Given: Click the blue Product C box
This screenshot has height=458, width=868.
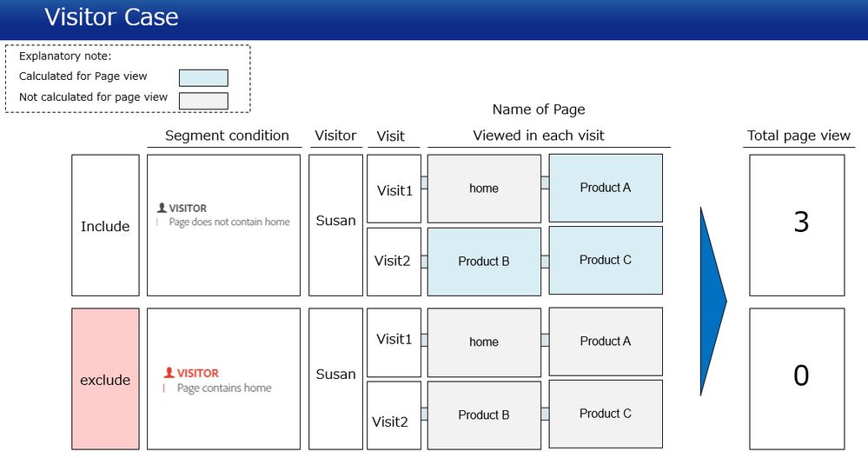Looking at the screenshot, I should (606, 261).
